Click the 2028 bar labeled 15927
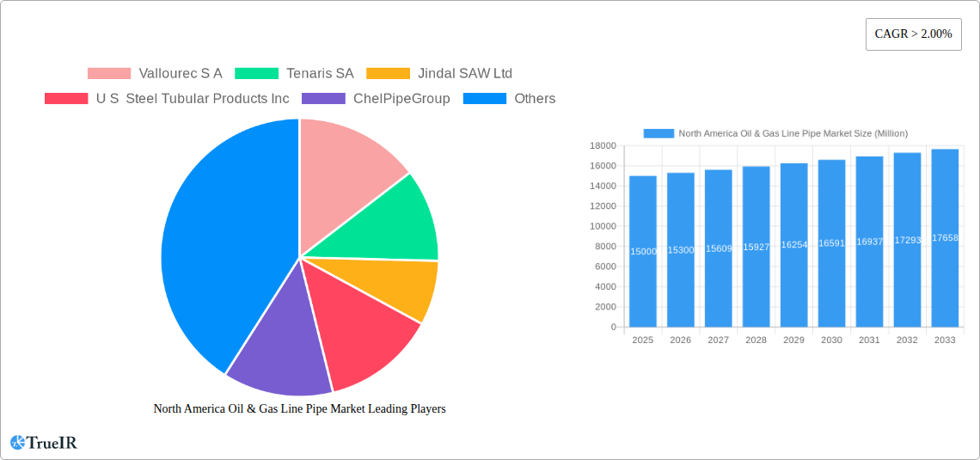 [756, 247]
